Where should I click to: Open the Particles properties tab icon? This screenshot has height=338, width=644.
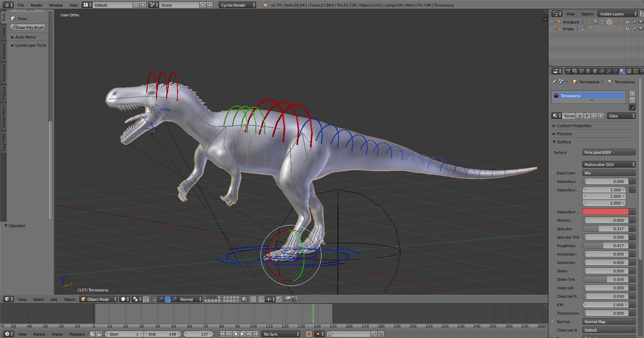pyautogui.click(x=636, y=71)
